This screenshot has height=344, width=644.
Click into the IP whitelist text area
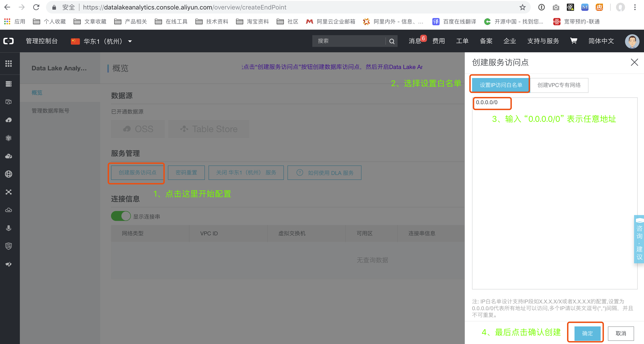[x=554, y=193]
